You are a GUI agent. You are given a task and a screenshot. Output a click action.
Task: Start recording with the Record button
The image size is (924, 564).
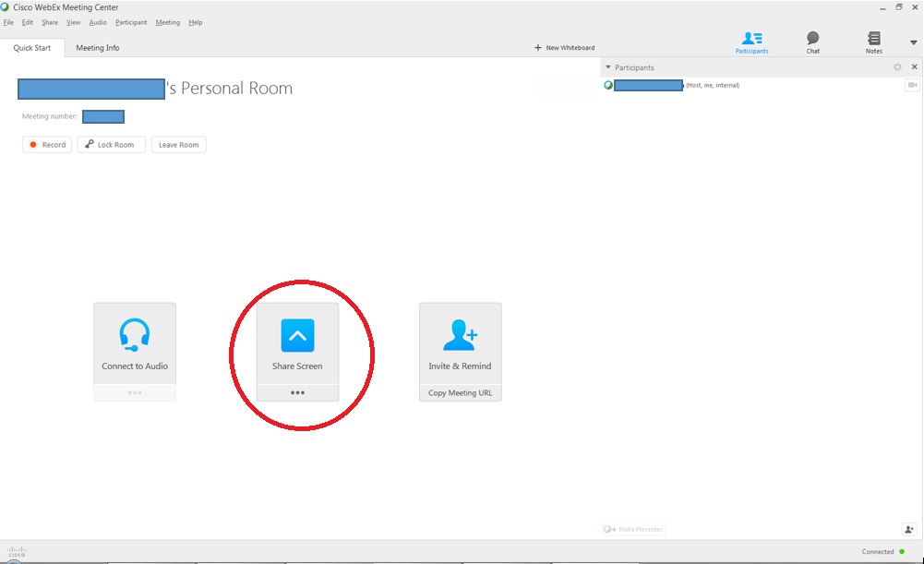click(x=47, y=144)
